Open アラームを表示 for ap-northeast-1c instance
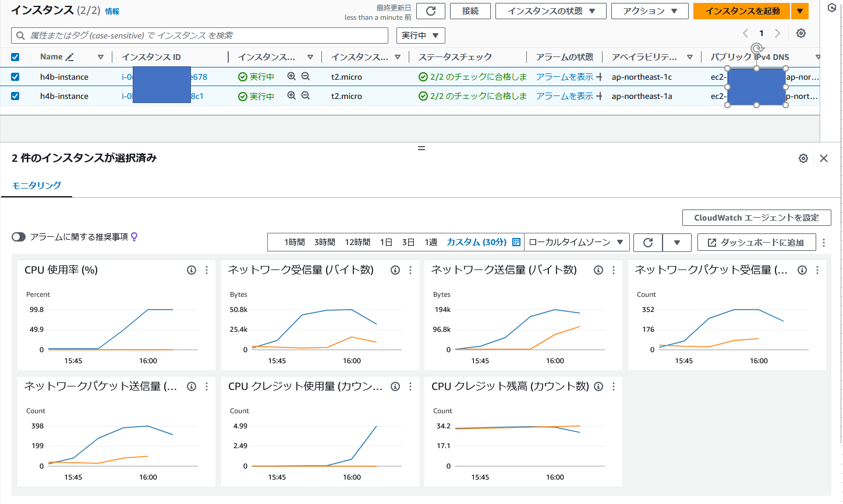Screen dimensions: 843x504 565,77
